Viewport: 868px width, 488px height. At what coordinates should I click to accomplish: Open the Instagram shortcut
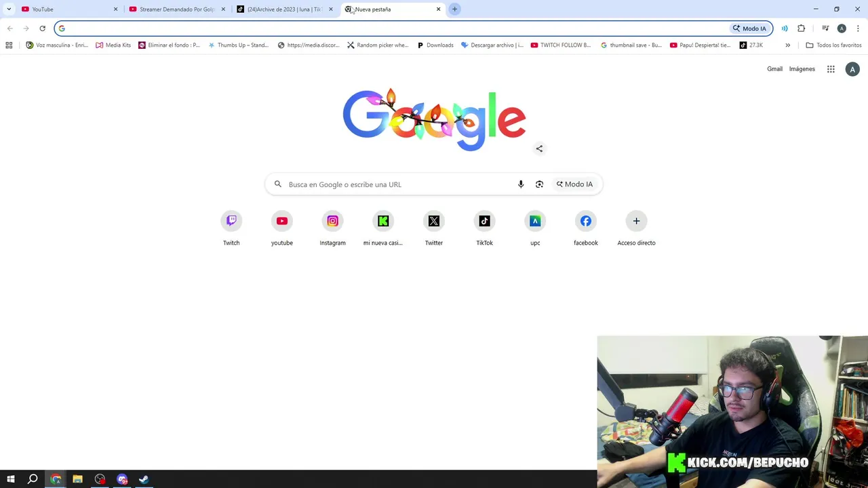332,229
